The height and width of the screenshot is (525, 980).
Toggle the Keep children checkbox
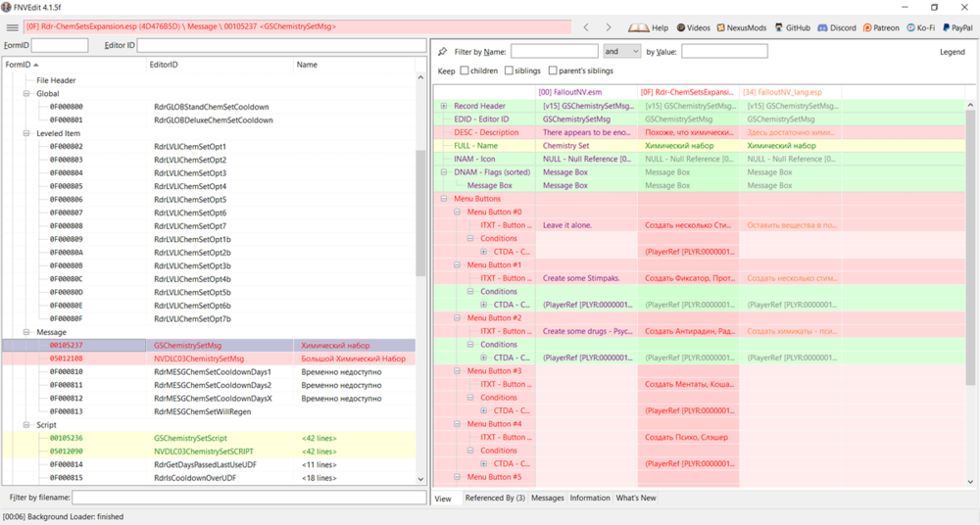point(465,71)
